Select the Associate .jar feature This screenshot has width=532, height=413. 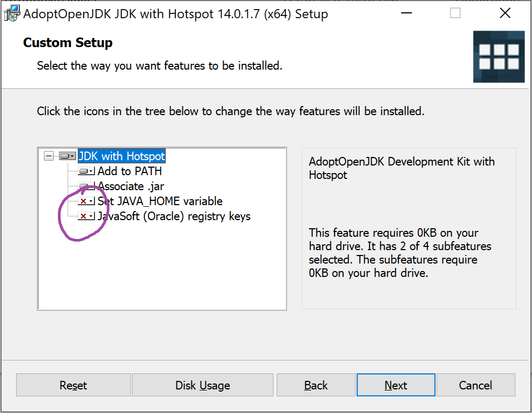point(131,186)
